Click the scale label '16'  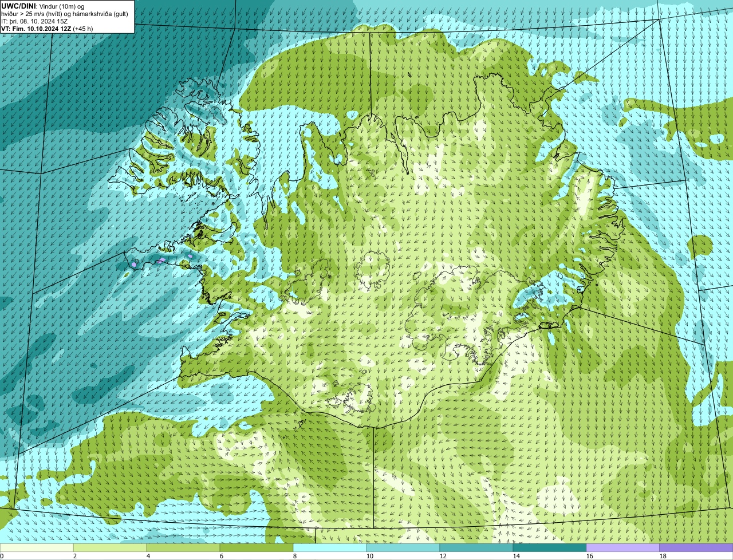tap(590, 556)
